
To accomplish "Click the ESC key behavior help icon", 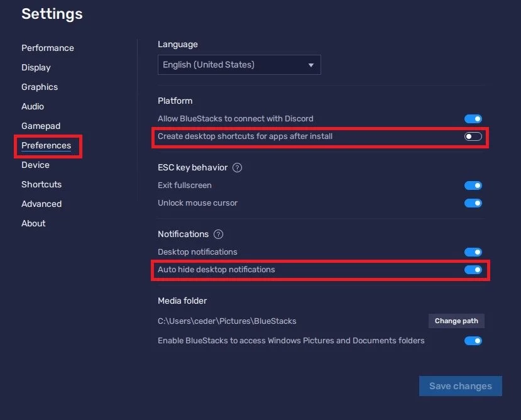I will [x=237, y=168].
